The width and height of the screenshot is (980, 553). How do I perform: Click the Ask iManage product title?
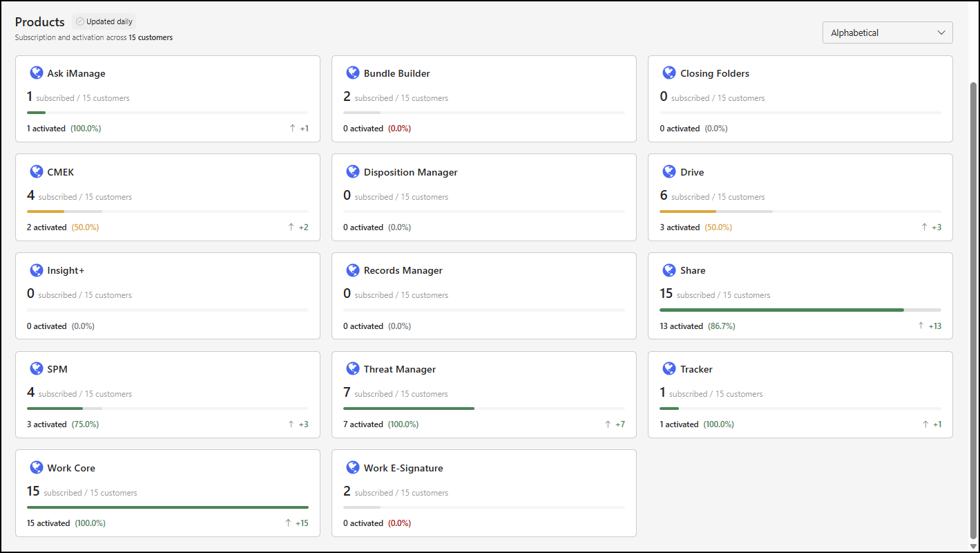pos(76,73)
